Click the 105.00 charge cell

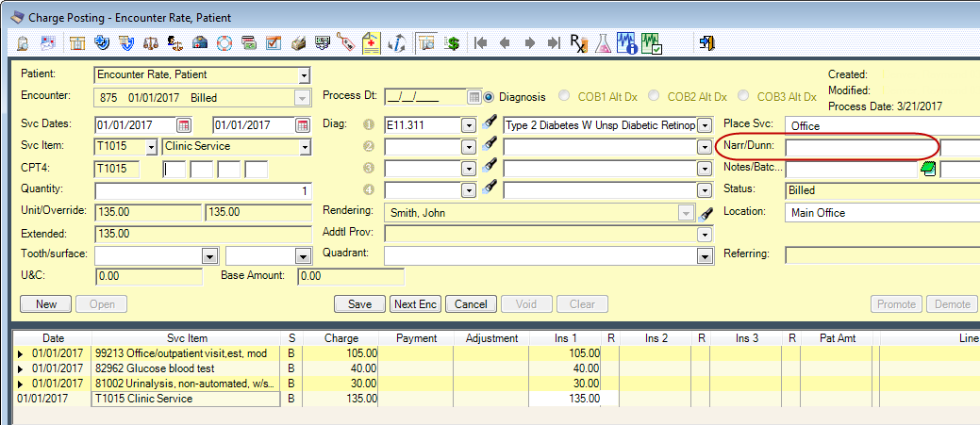point(341,354)
